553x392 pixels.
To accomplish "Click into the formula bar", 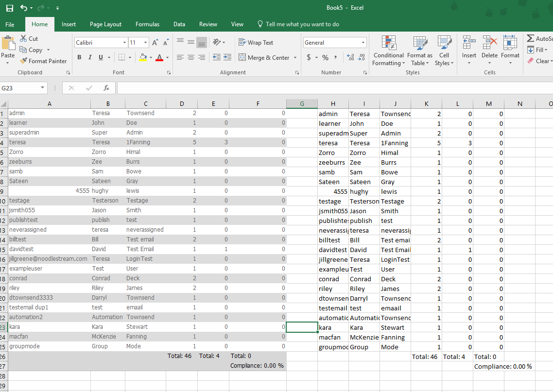I will [x=335, y=88].
